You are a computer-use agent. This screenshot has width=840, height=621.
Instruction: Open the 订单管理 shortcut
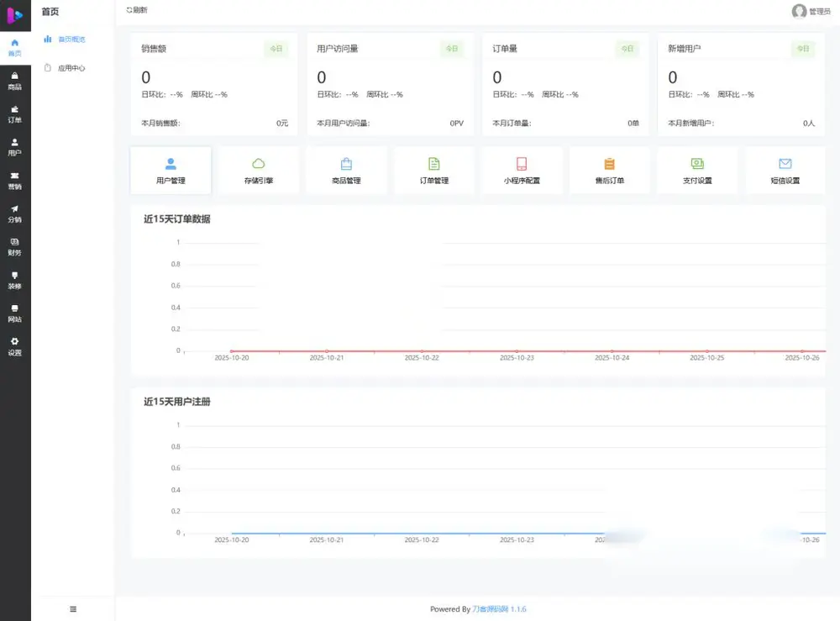pos(434,171)
